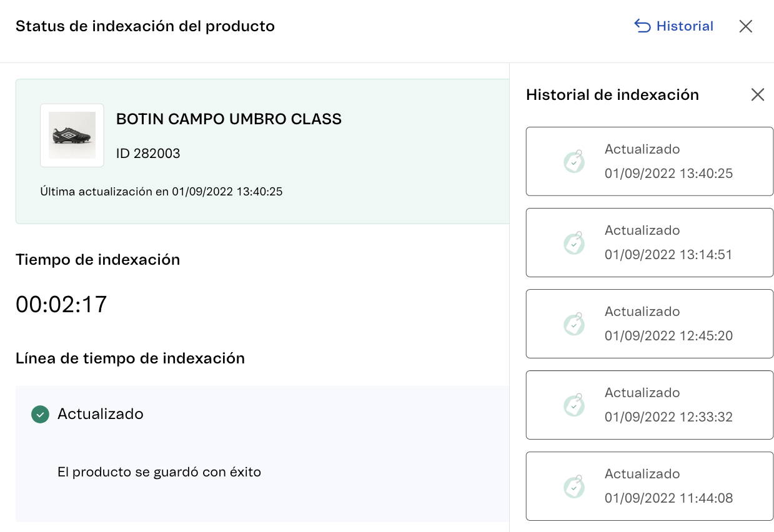Click the X icon in the Historial panel
Screen dimensions: 774x532
point(758,94)
